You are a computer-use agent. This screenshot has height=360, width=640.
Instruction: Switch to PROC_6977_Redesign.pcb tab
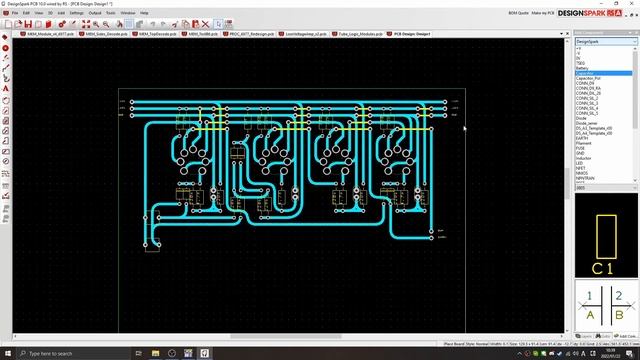pyautogui.click(x=248, y=34)
